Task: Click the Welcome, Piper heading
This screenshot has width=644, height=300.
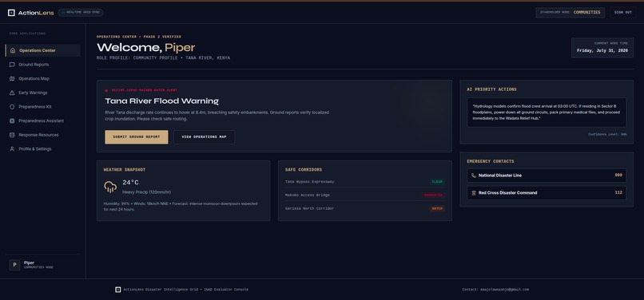Action: 145,48
